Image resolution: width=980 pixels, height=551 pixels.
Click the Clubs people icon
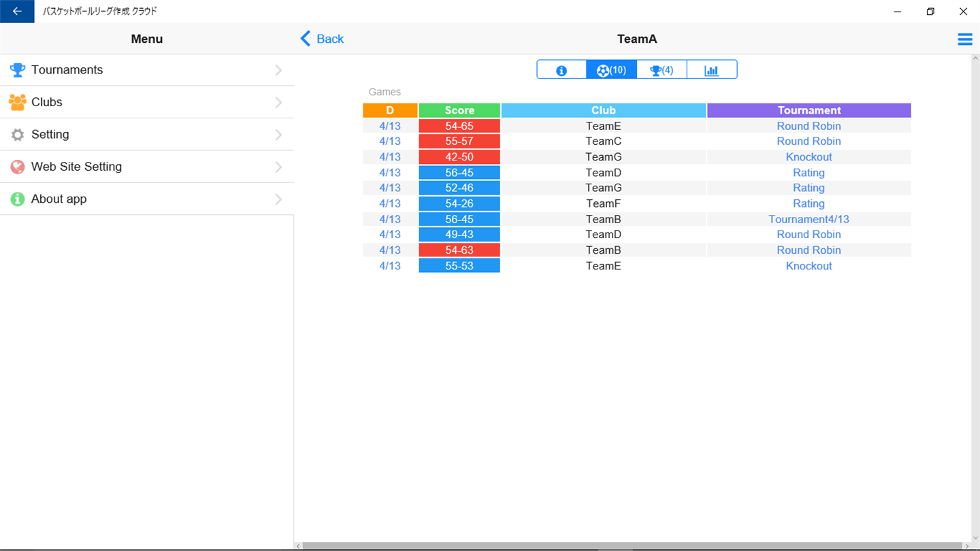(x=18, y=102)
